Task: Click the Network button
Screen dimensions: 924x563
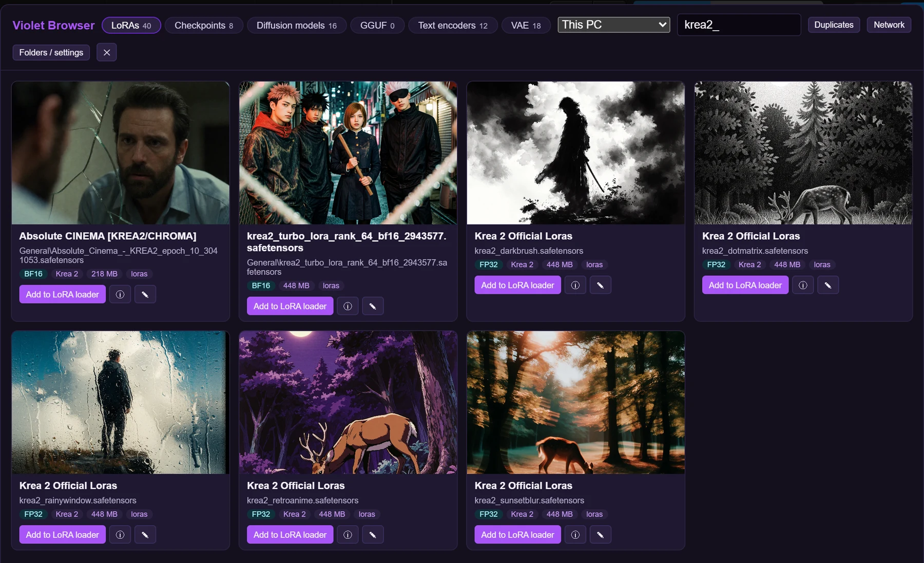Action: point(889,25)
